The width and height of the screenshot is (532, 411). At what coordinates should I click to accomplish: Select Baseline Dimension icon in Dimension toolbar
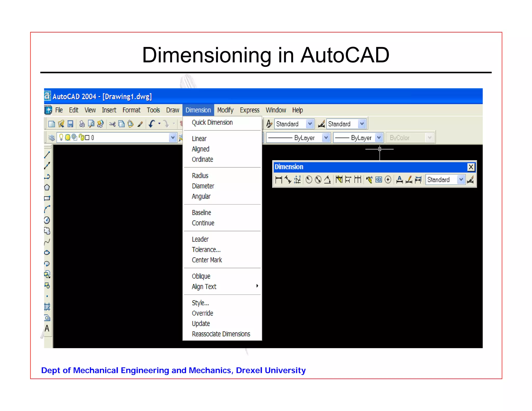(348, 180)
